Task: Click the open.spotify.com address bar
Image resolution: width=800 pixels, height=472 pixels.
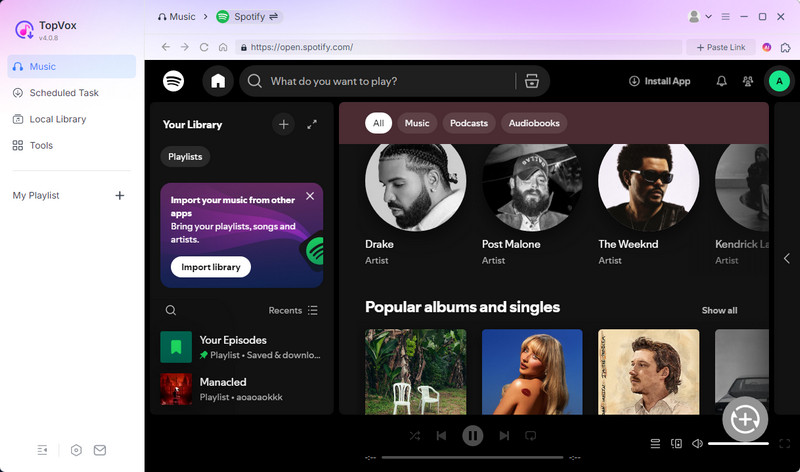Action: click(x=459, y=47)
